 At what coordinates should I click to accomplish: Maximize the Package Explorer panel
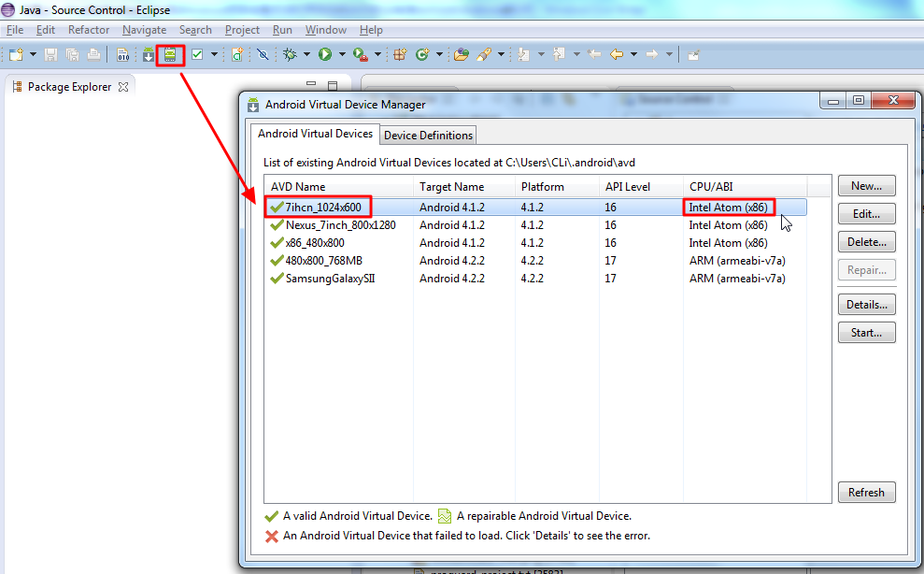pyautogui.click(x=333, y=86)
